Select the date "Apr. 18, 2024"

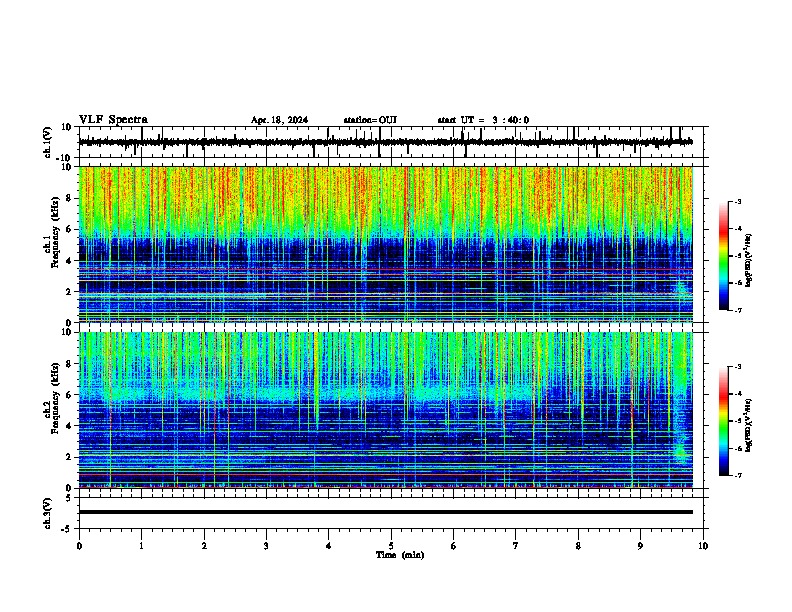pos(279,120)
